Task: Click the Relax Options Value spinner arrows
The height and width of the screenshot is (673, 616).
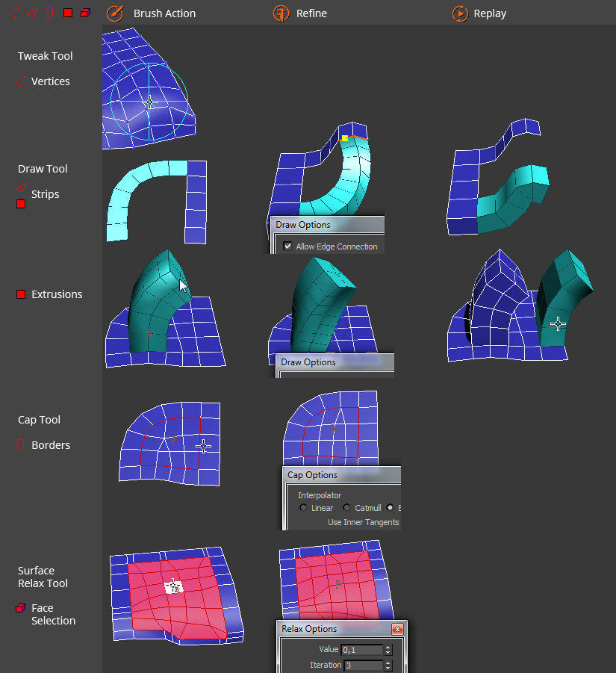Action: [x=388, y=650]
